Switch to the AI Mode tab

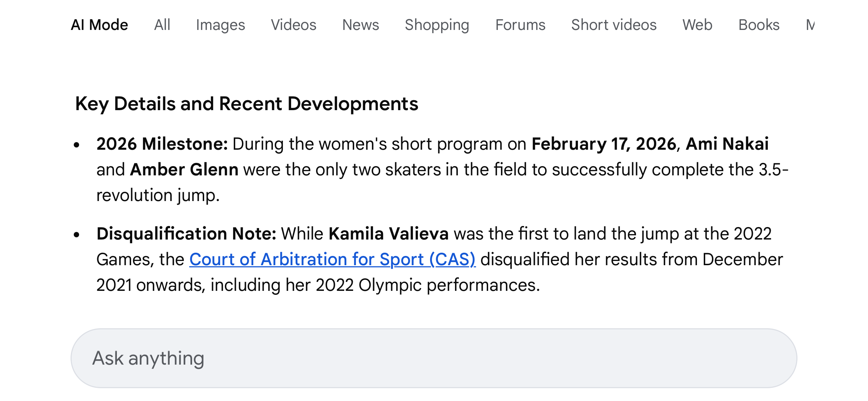point(99,25)
